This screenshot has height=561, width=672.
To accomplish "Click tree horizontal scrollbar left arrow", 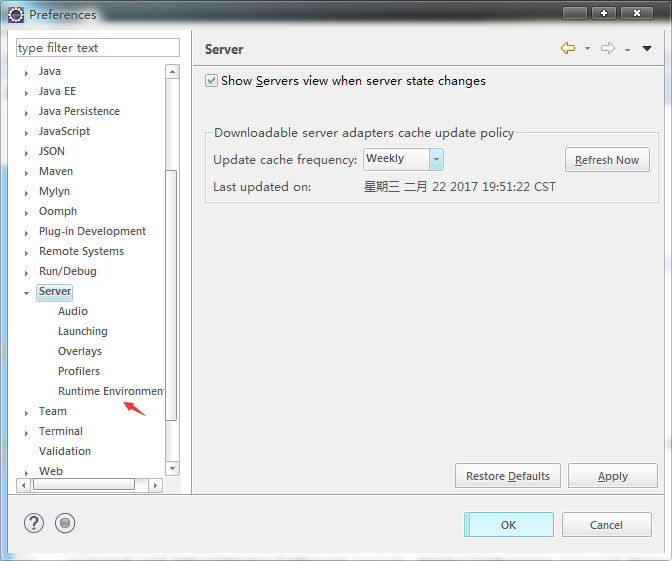I will click(x=23, y=486).
